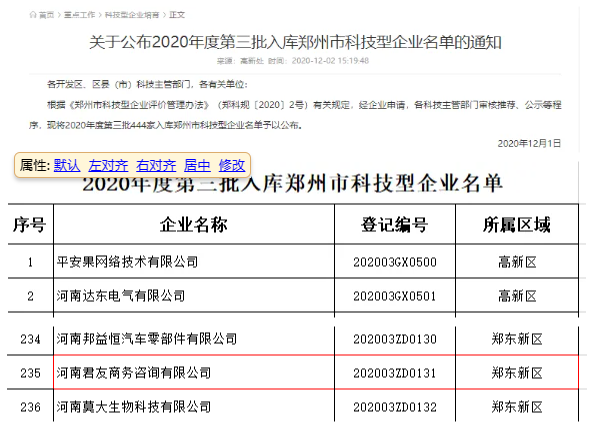Select cell 河南君友商务咨询有限公司
592x433 pixels.
point(134,373)
